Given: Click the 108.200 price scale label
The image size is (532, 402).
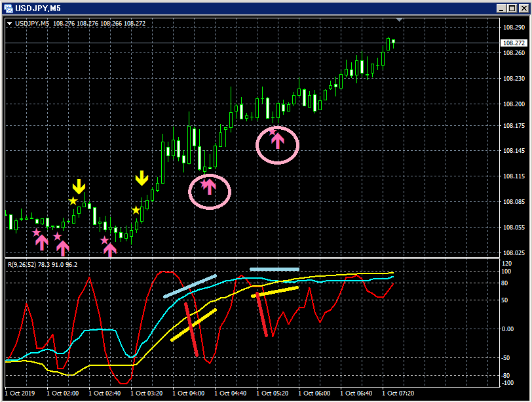Looking at the screenshot, I should coord(514,104).
